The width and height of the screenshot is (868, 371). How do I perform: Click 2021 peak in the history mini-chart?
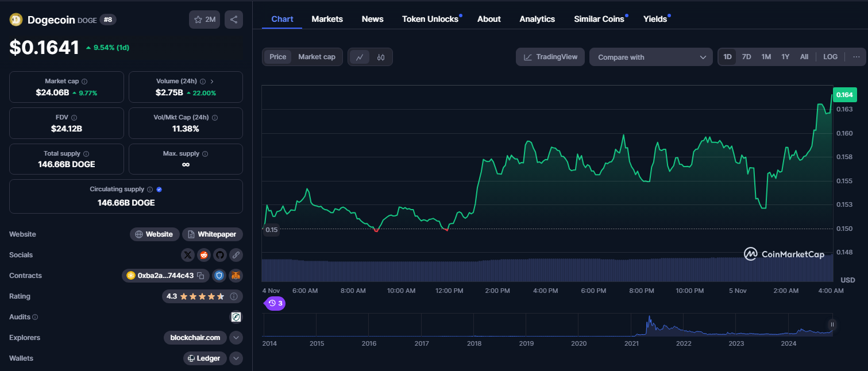649,317
